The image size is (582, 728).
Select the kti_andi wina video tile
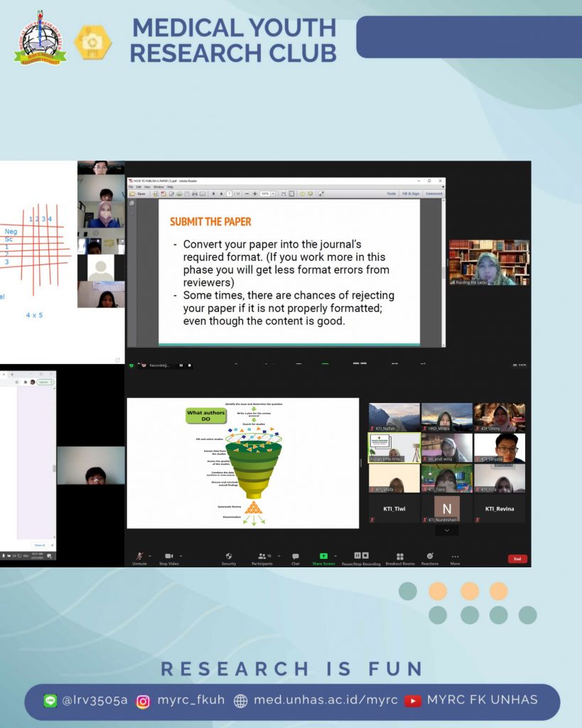[446, 448]
